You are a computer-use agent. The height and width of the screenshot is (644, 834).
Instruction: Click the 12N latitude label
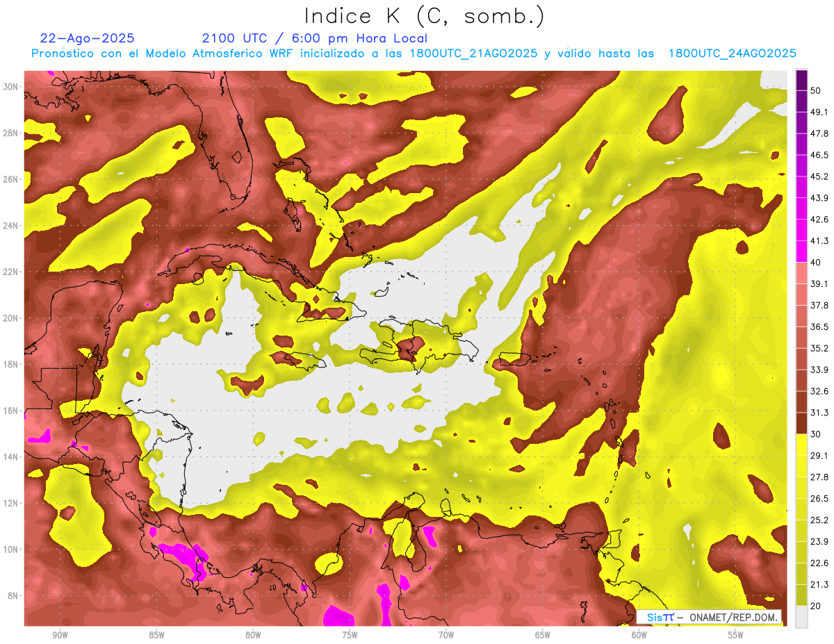(10, 503)
